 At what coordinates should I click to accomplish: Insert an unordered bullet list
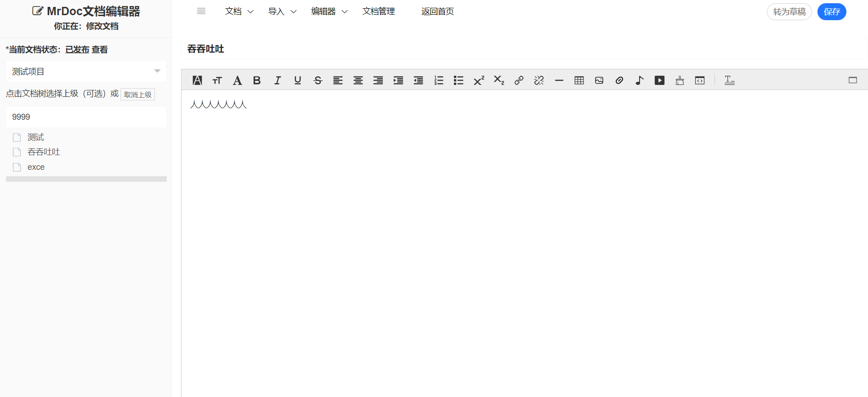[459, 80]
